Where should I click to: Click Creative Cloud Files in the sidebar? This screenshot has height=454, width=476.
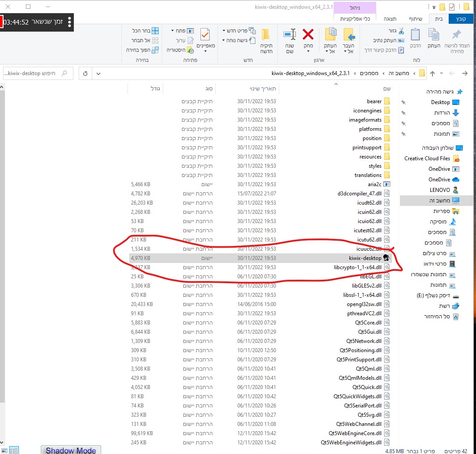[x=432, y=159]
